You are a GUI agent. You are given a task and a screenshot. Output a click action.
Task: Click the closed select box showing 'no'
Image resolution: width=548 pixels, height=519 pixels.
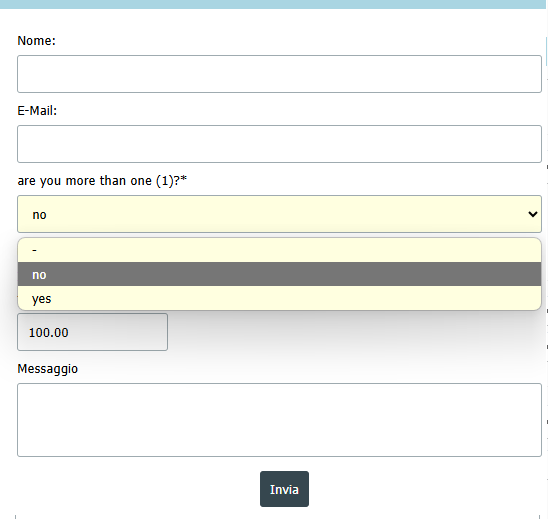(279, 214)
